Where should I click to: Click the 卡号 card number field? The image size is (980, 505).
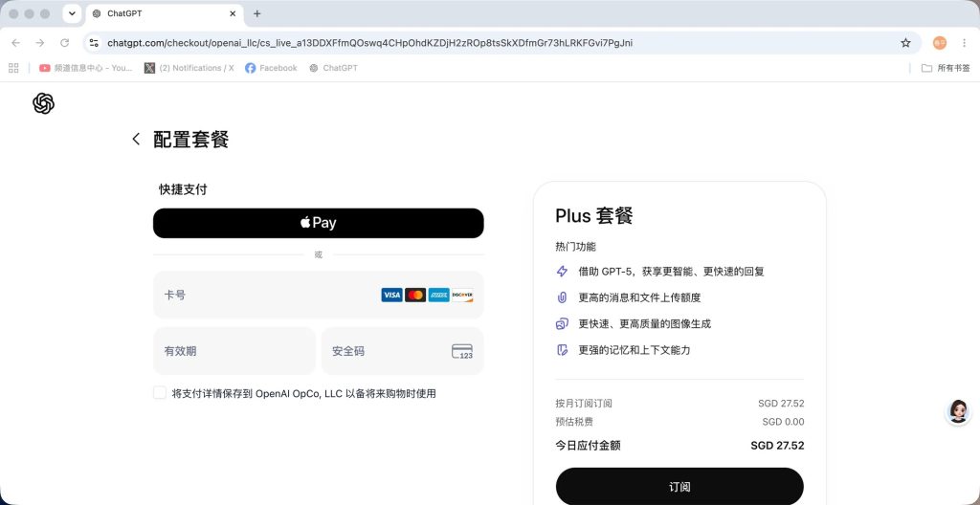click(318, 295)
